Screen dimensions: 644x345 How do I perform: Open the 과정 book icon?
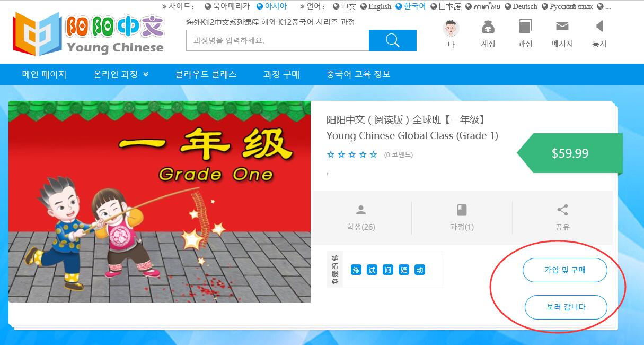point(525,27)
